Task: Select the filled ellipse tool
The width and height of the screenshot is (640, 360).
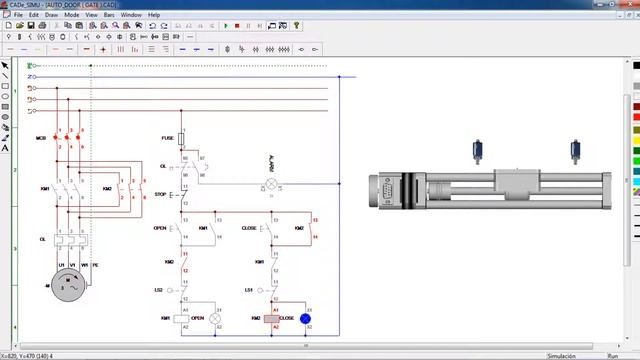Action: coord(5,117)
